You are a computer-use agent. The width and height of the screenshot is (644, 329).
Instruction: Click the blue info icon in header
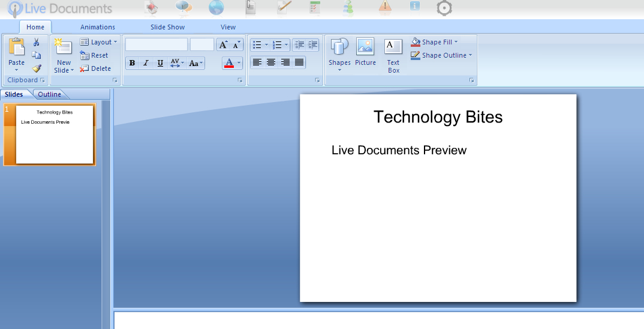[415, 6]
